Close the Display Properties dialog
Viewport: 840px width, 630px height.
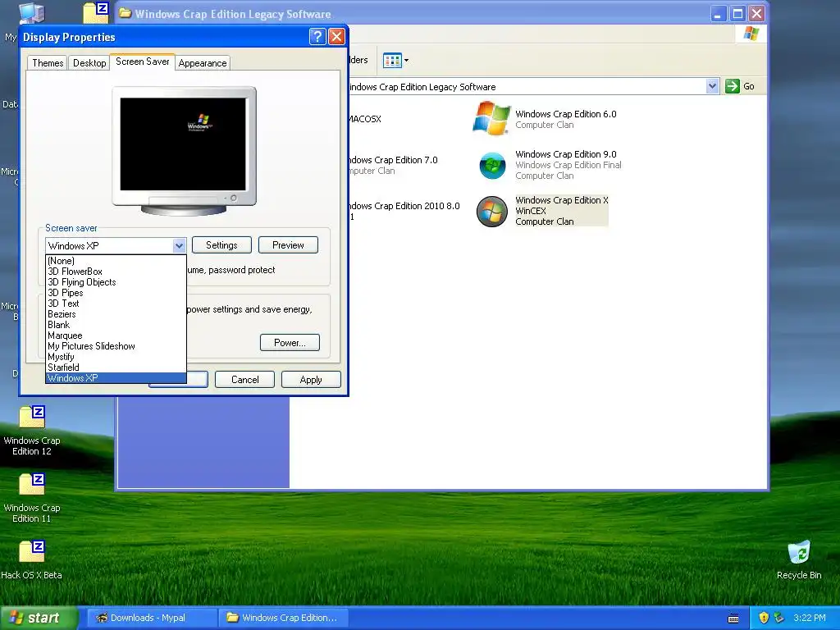tap(336, 36)
